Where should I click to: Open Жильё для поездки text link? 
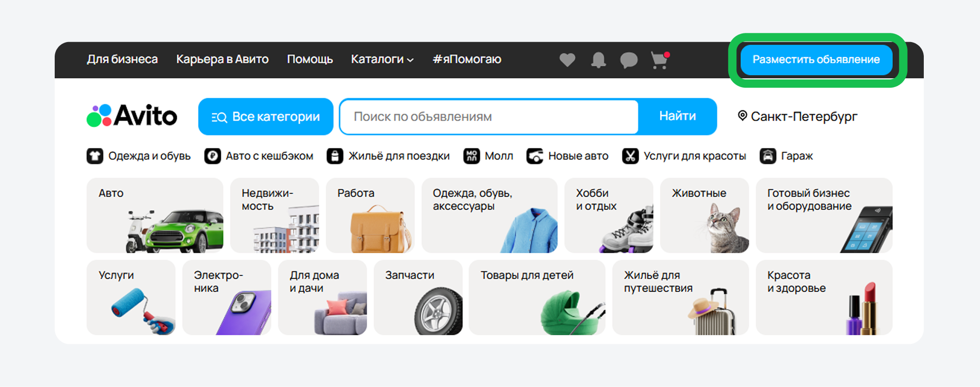pyautogui.click(x=399, y=156)
